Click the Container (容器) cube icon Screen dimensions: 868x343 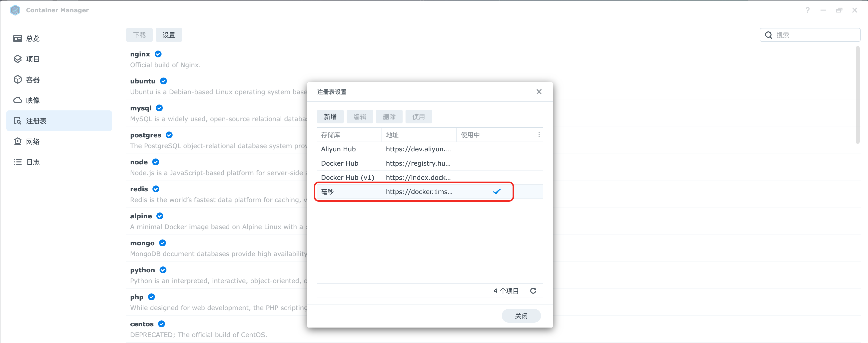[17, 79]
